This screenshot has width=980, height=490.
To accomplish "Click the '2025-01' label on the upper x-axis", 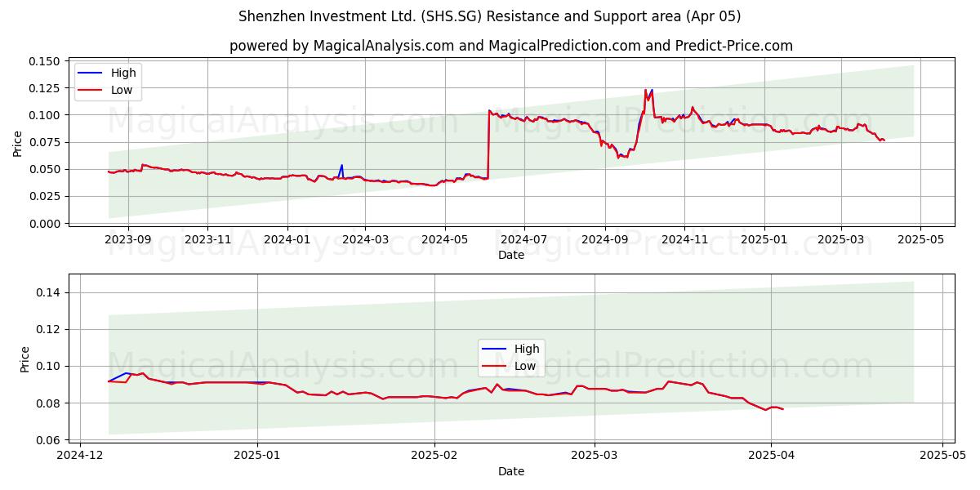I will 764,240.
